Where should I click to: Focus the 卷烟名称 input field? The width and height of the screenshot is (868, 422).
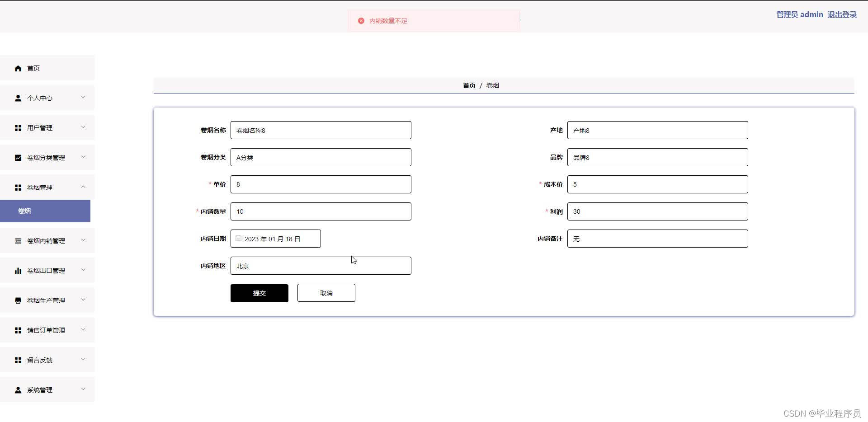[321, 130]
